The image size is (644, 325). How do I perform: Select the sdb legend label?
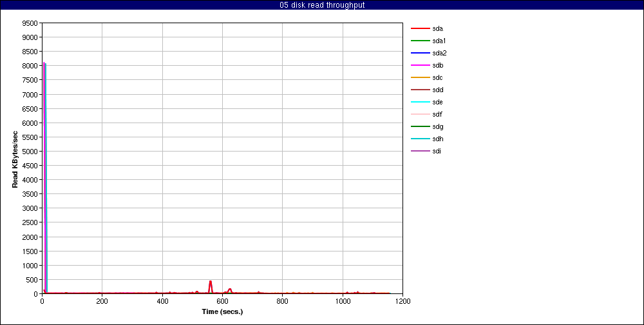click(437, 65)
